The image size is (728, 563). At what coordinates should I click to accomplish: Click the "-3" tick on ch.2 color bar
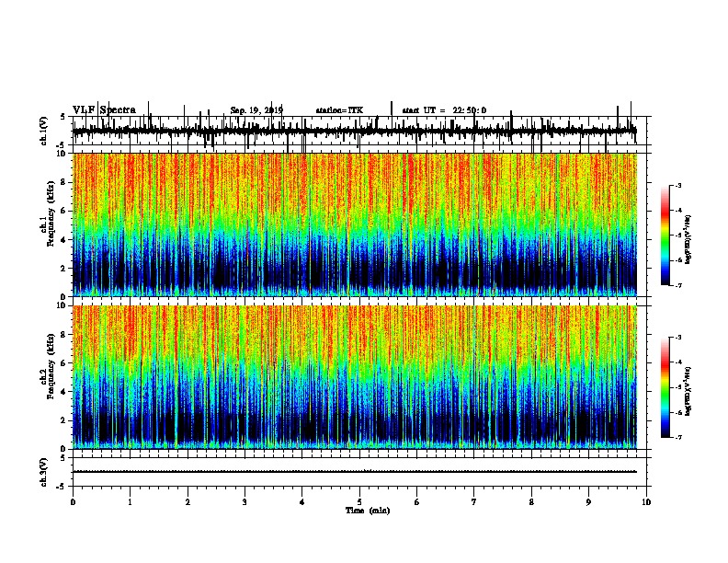pyautogui.click(x=678, y=338)
